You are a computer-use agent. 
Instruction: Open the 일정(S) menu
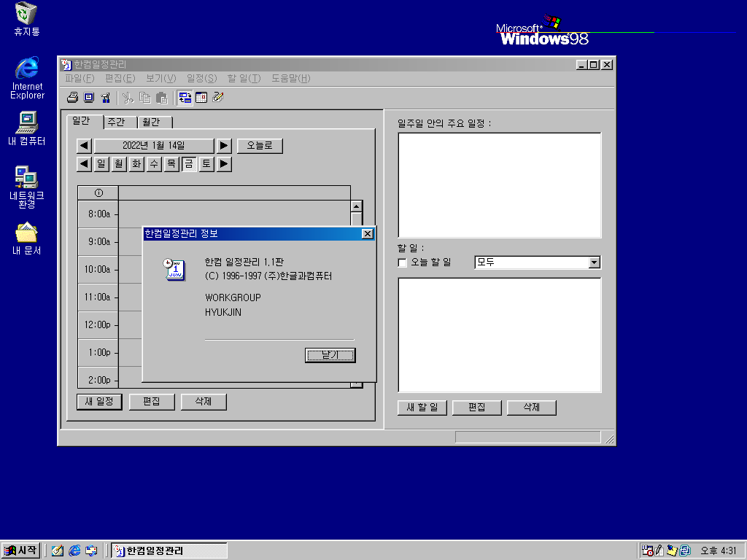pyautogui.click(x=201, y=79)
